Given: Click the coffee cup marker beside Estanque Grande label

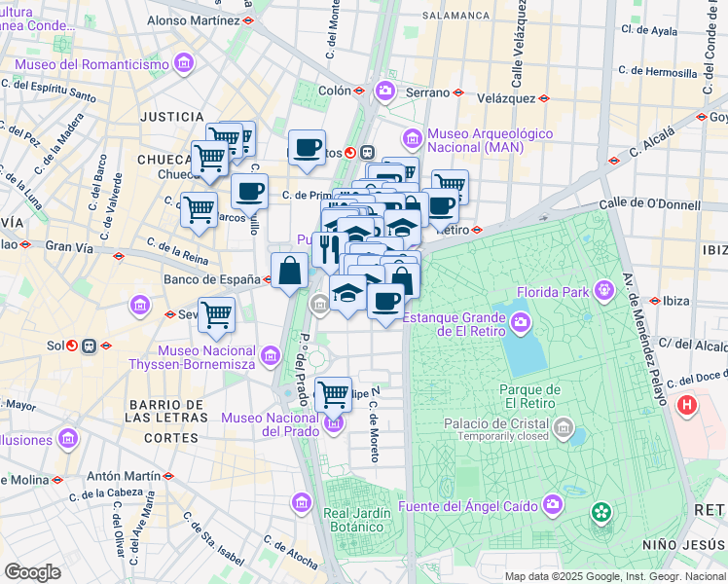Looking at the screenshot, I should pyautogui.click(x=385, y=304).
